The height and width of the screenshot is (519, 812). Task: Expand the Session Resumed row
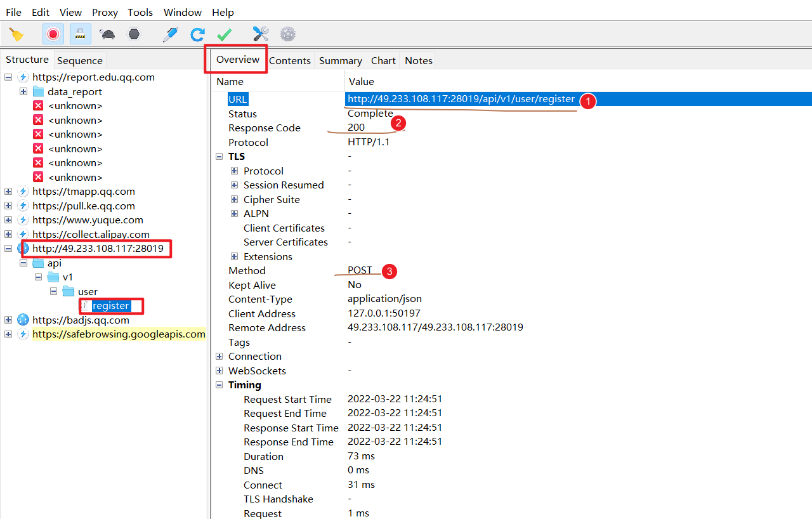pos(235,185)
